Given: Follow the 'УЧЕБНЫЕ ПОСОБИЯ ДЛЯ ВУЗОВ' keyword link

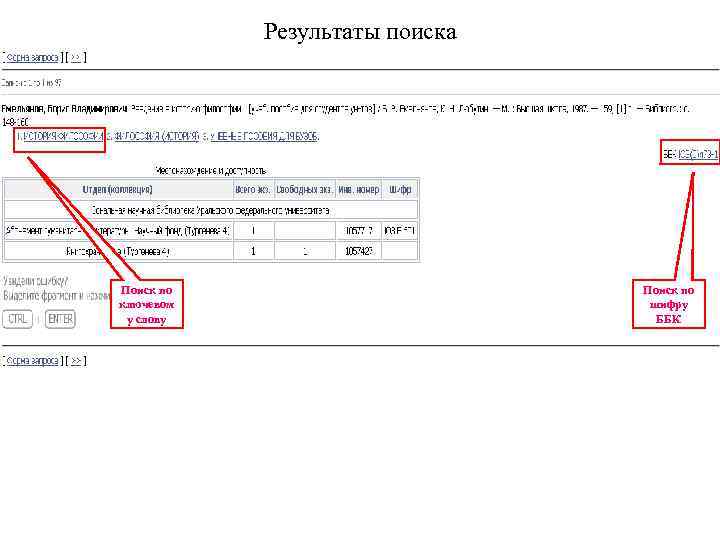Looking at the screenshot, I should [264, 136].
